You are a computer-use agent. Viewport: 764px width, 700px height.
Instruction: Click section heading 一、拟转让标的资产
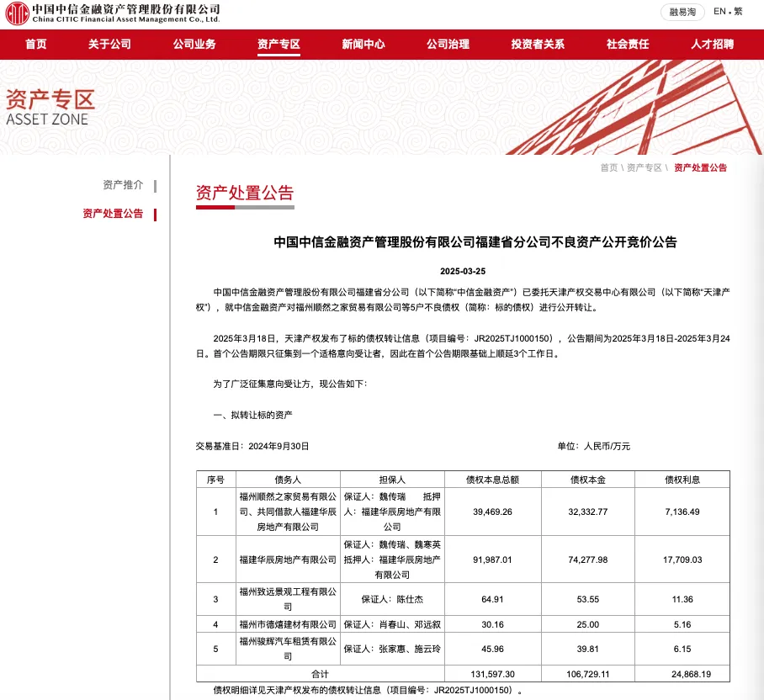pos(253,415)
